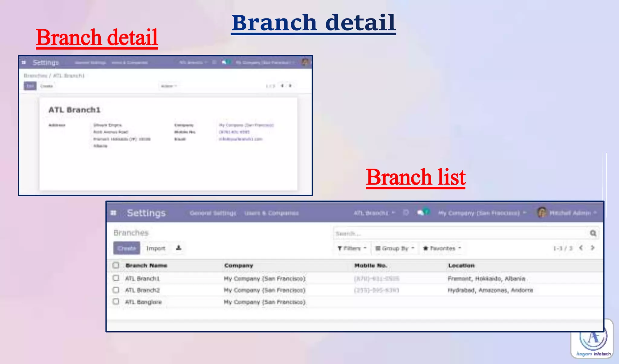Click the Create button in Branch detail window
Image resolution: width=619 pixels, height=364 pixels.
(x=47, y=86)
